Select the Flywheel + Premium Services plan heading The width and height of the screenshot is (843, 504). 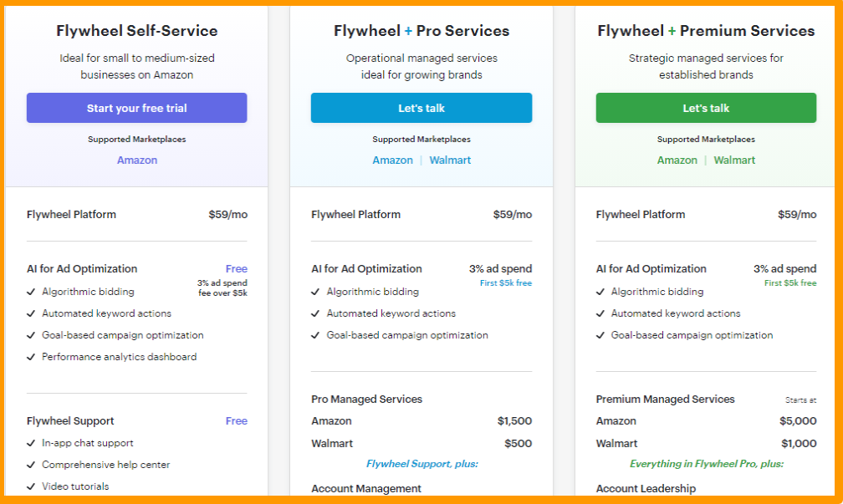tap(706, 30)
